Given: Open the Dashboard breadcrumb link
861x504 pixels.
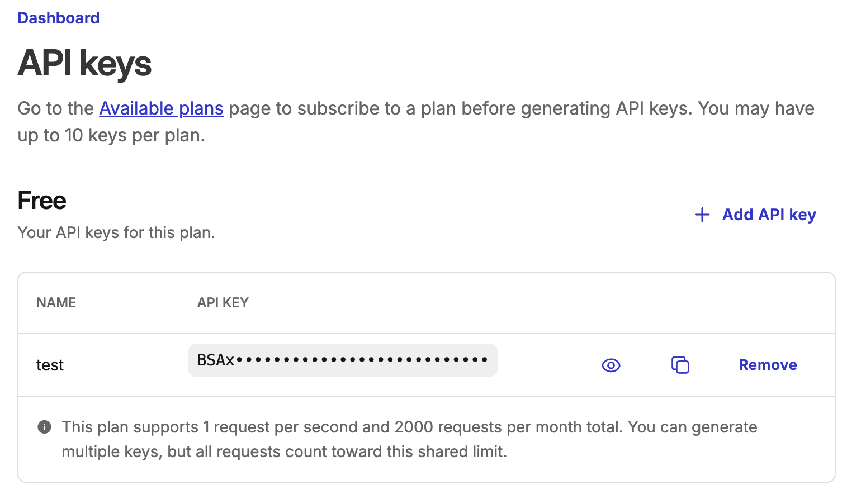Looking at the screenshot, I should click(x=59, y=18).
